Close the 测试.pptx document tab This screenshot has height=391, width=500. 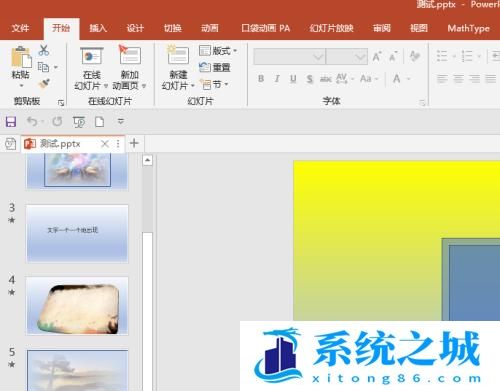(x=105, y=144)
